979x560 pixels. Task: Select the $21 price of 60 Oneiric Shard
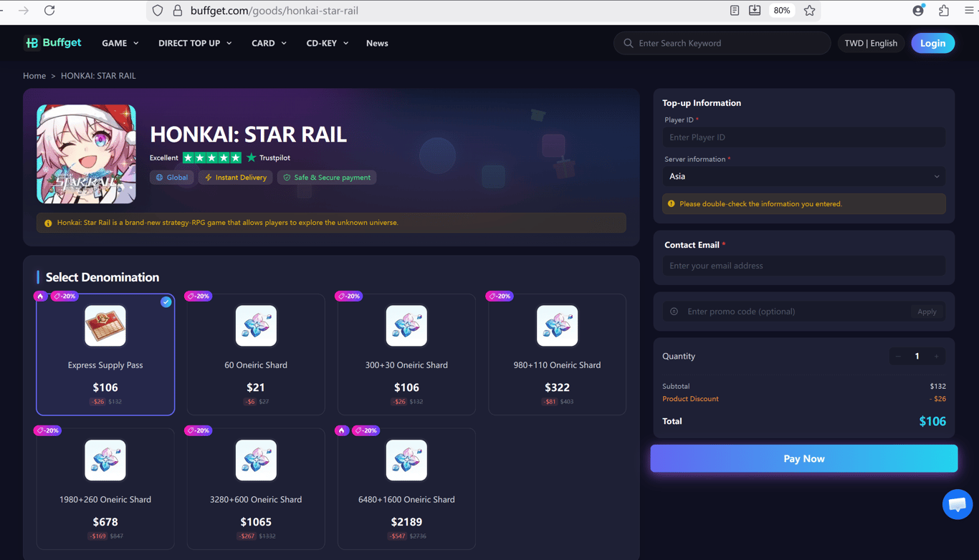(256, 387)
